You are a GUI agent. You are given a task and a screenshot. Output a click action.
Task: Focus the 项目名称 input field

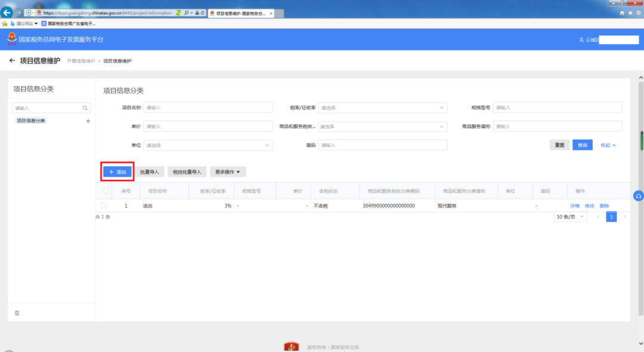tap(208, 107)
